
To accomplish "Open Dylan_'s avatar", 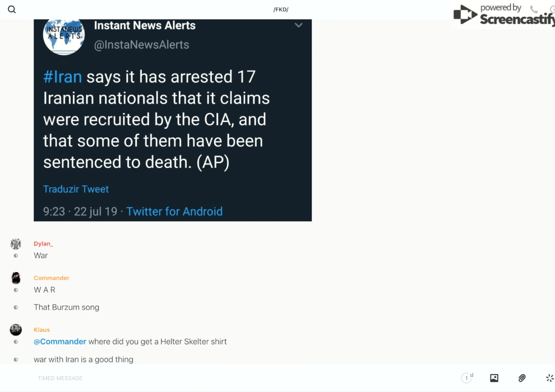I will [x=16, y=244].
